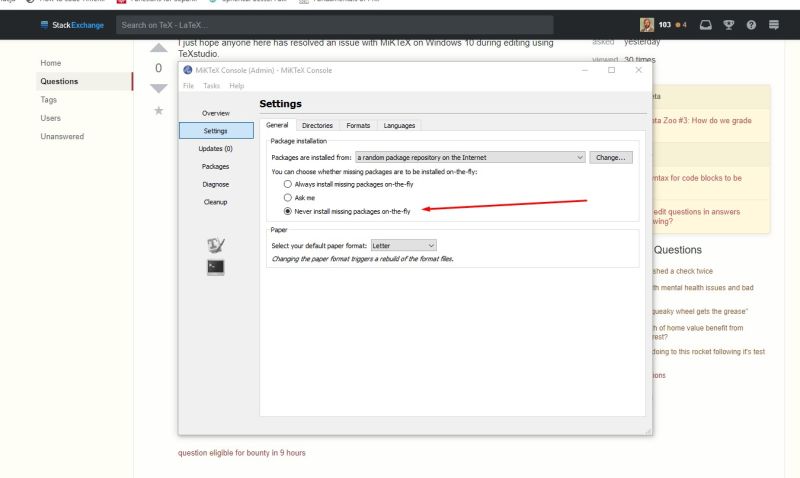
Task: Open Packages in the MiKTeX sidebar
Action: [x=216, y=166]
